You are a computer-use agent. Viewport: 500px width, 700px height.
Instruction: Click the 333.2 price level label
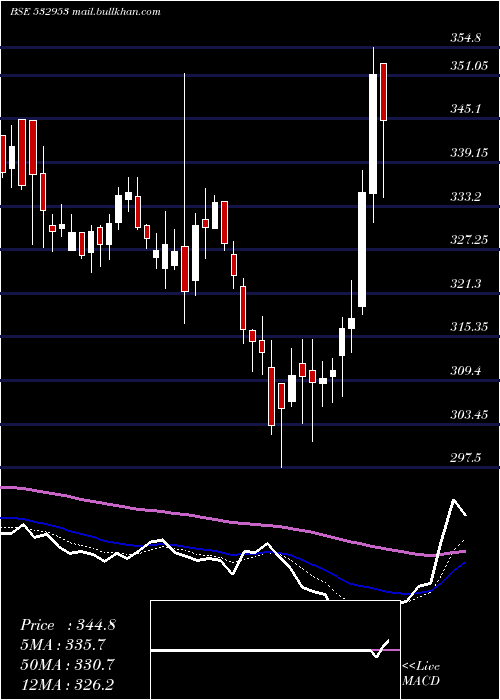coord(465,196)
